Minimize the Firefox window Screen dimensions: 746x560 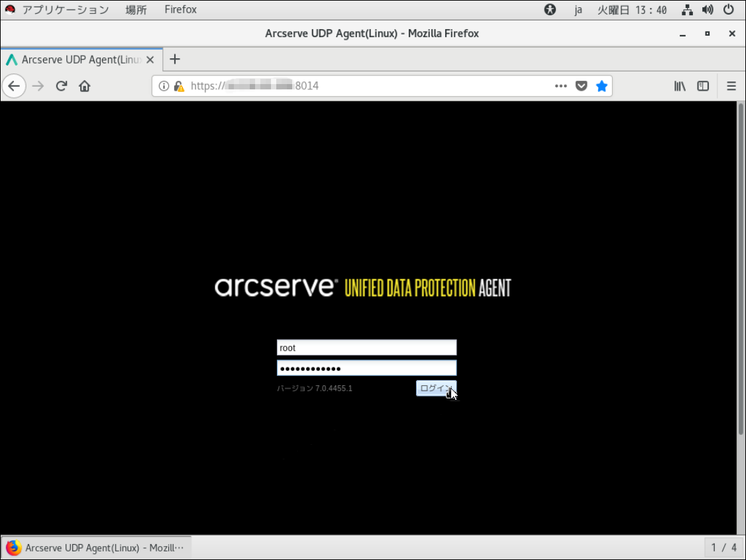[x=682, y=34]
